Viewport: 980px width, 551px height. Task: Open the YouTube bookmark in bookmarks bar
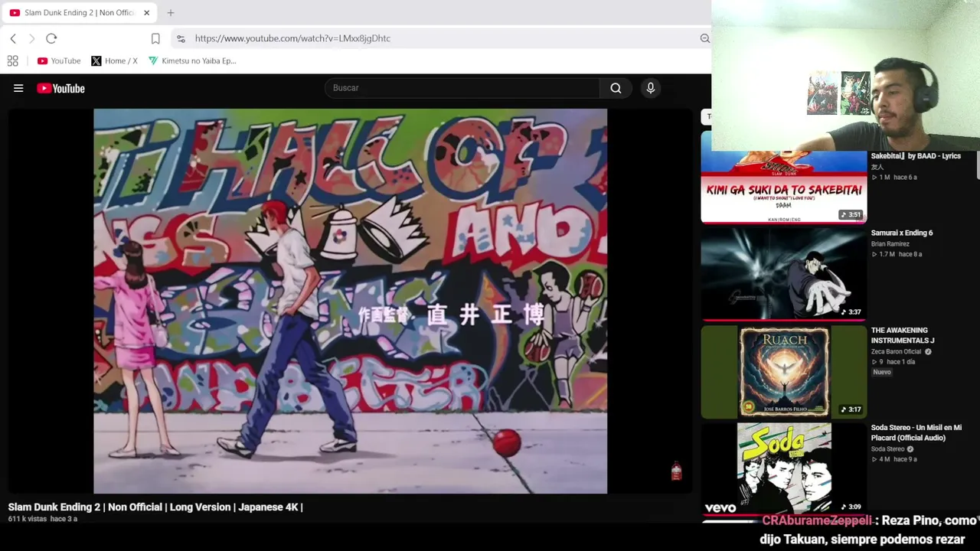pyautogui.click(x=59, y=60)
